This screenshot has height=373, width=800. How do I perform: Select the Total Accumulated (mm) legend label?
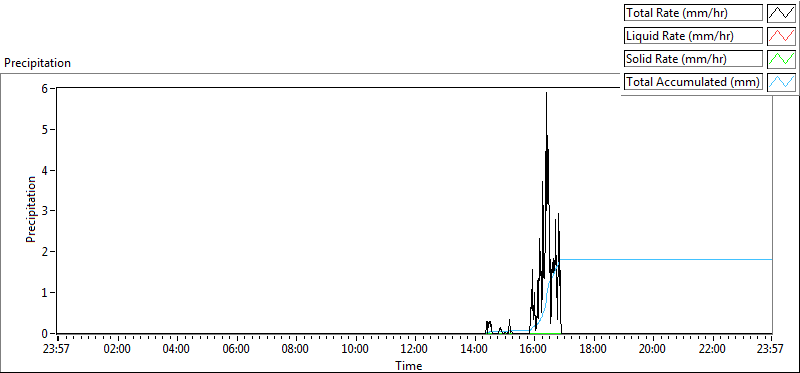pos(693,82)
